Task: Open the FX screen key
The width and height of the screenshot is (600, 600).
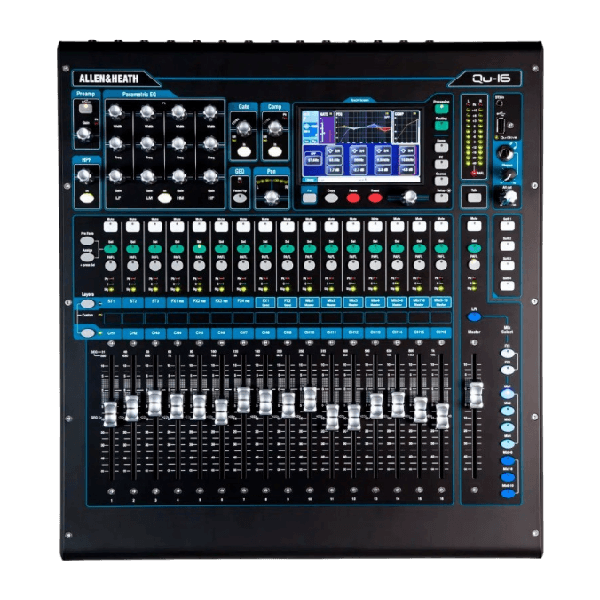Action: click(x=441, y=164)
